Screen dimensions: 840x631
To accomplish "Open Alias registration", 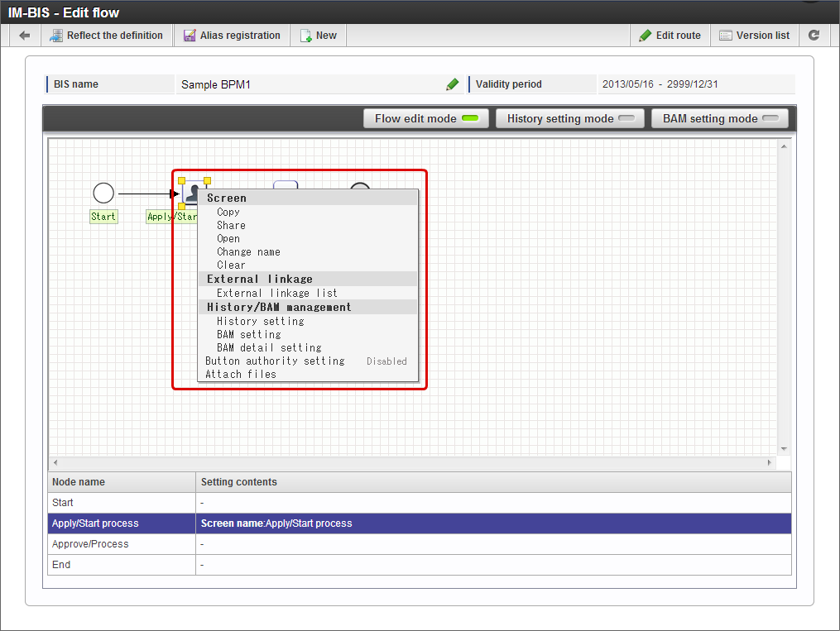I will tap(232, 36).
